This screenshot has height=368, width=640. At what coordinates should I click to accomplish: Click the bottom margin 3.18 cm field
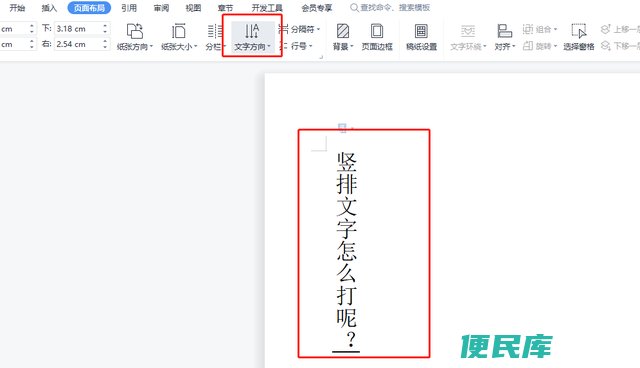point(78,29)
